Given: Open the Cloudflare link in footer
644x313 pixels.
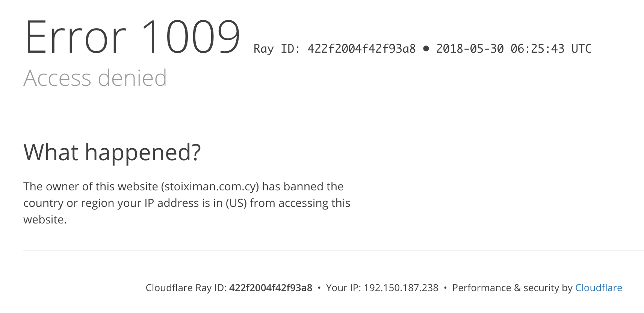Looking at the screenshot, I should click(x=599, y=288).
